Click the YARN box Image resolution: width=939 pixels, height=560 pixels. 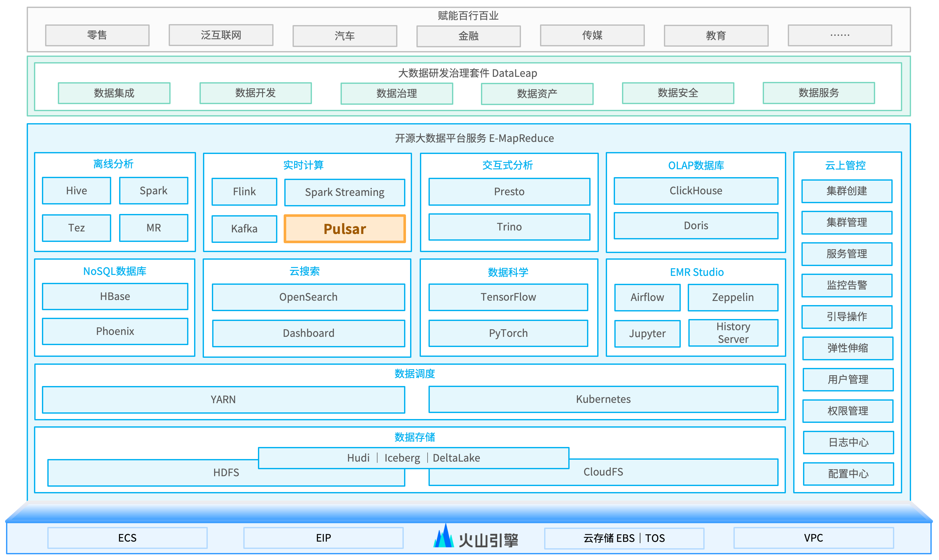[x=223, y=400]
